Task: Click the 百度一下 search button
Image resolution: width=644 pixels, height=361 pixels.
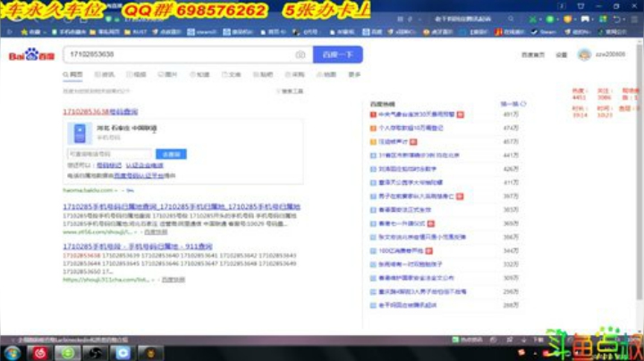Action: click(337, 55)
